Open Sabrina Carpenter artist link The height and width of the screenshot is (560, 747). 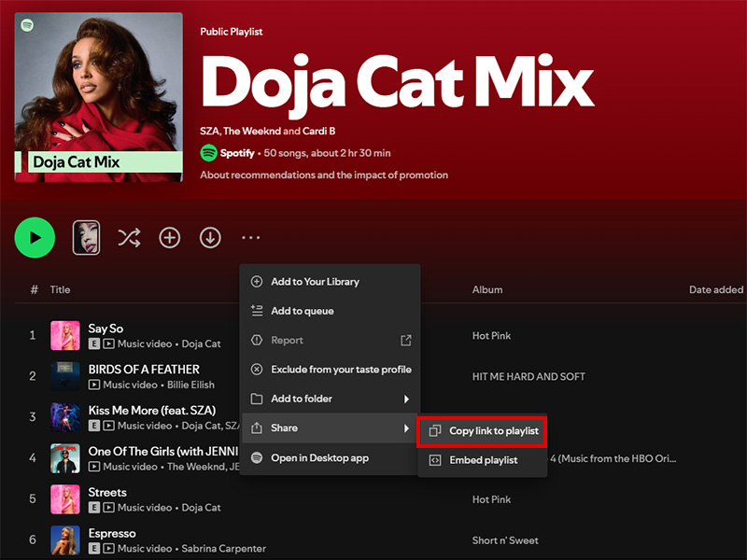click(x=223, y=549)
